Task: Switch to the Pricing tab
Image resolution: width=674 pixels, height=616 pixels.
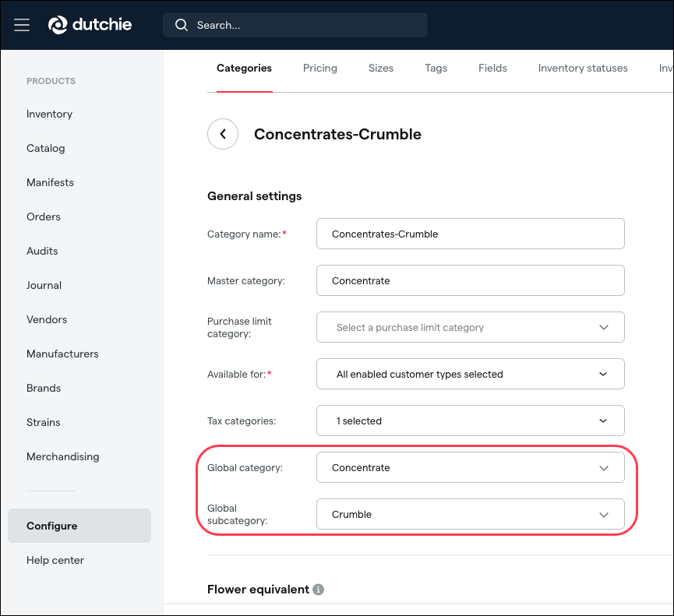Action: (x=319, y=69)
